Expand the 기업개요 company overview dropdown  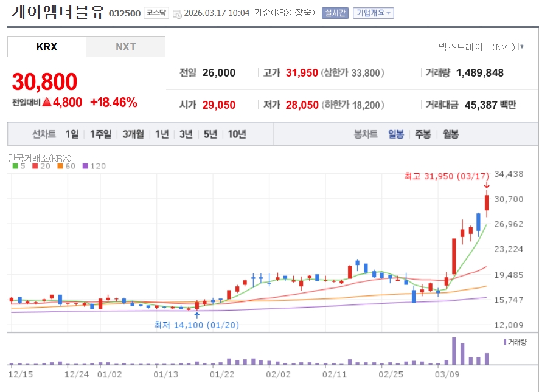point(374,13)
